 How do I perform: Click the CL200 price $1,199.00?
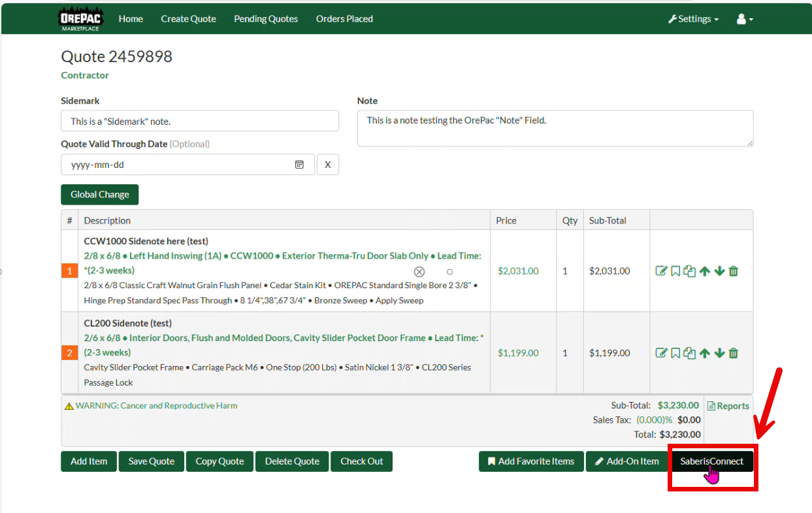518,353
